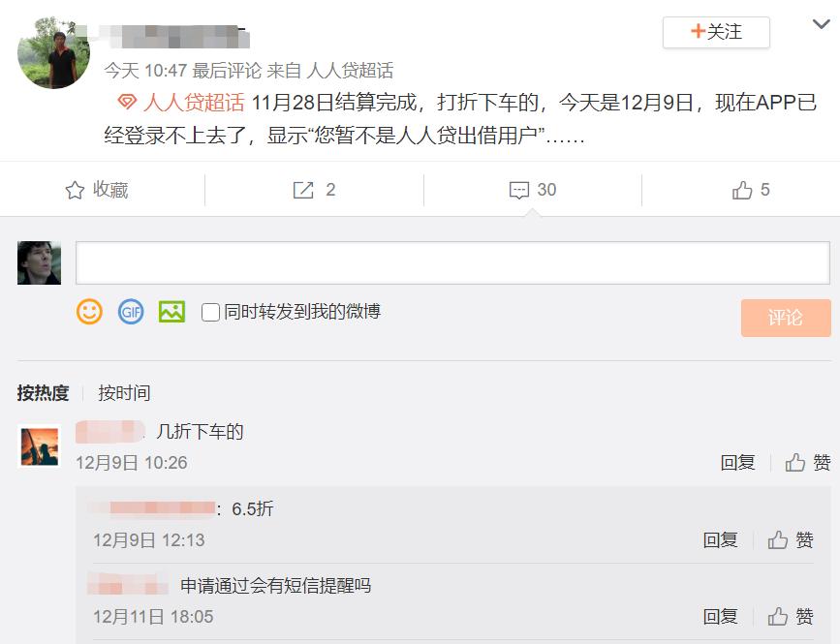
Task: Open the emoji picker smiley icon
Action: [88, 312]
